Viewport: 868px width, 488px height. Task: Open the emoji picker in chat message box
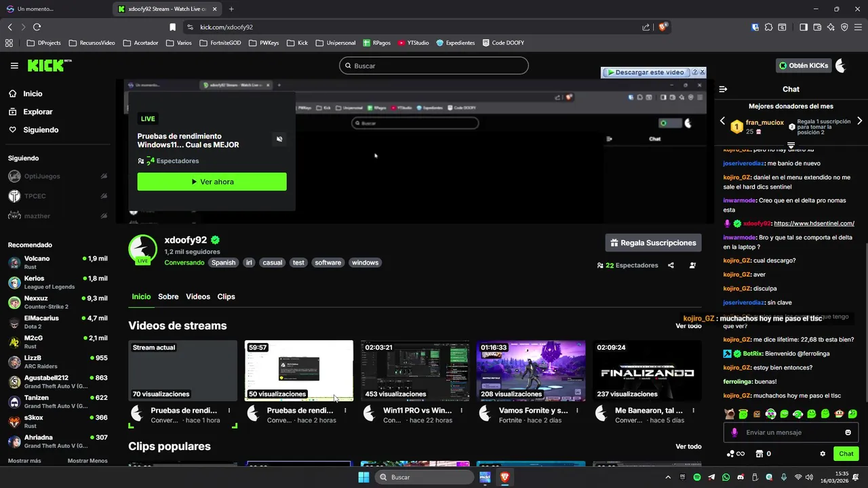[x=848, y=432]
